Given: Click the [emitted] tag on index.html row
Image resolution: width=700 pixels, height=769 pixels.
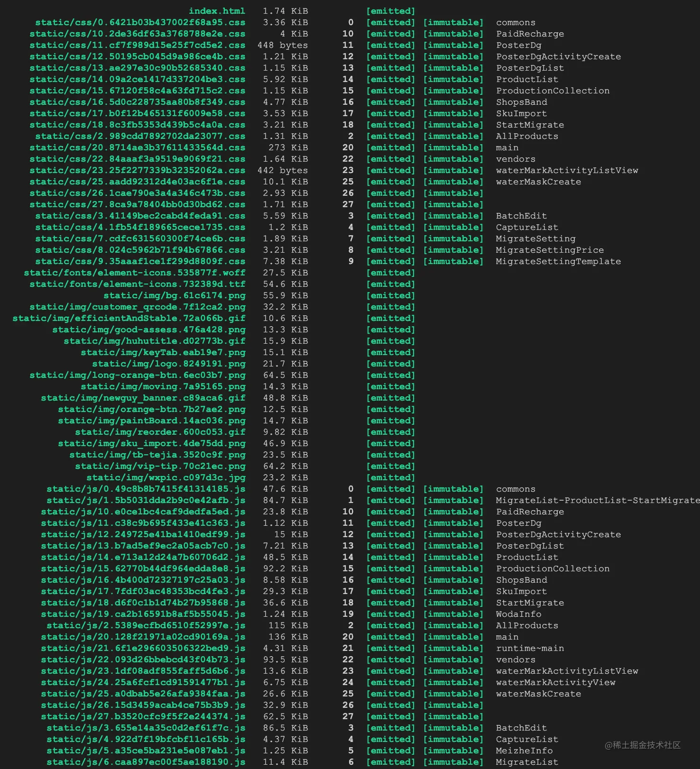Looking at the screenshot, I should pyautogui.click(x=391, y=11).
